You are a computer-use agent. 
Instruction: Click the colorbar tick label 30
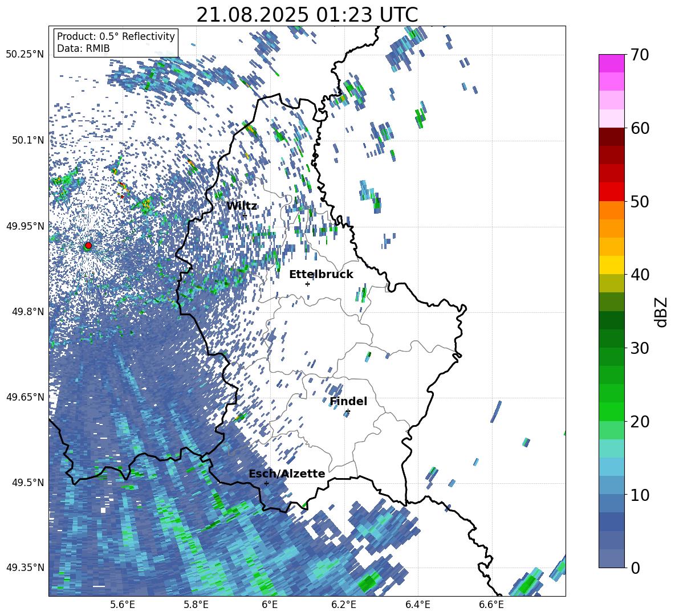[x=640, y=348]
